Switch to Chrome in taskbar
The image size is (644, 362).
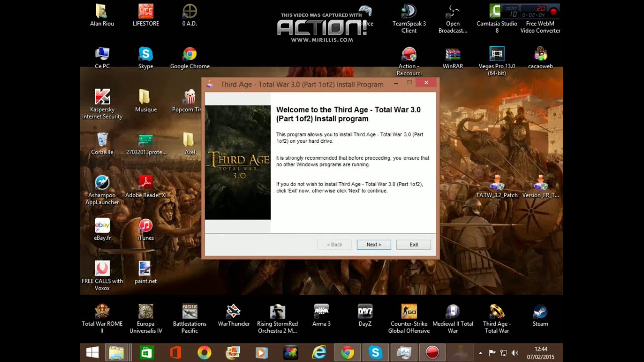click(x=347, y=353)
